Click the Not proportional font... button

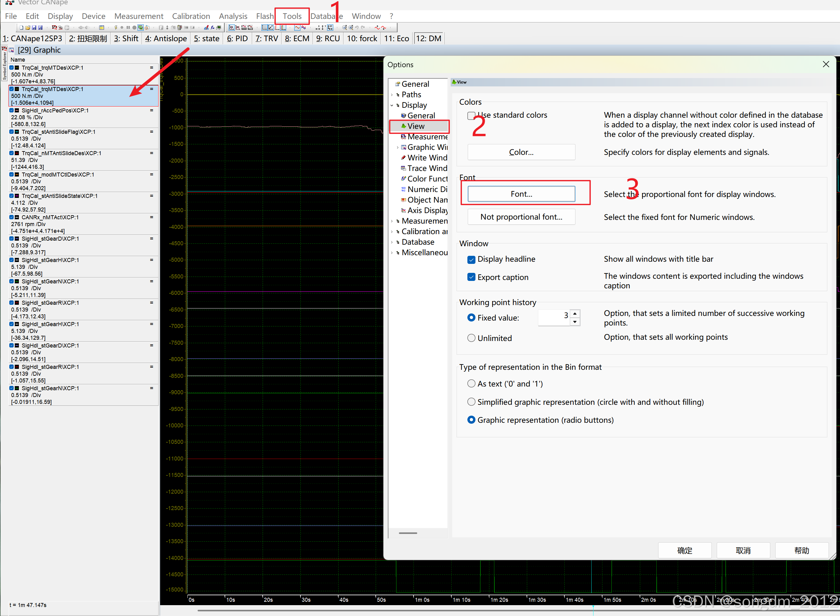[521, 217]
